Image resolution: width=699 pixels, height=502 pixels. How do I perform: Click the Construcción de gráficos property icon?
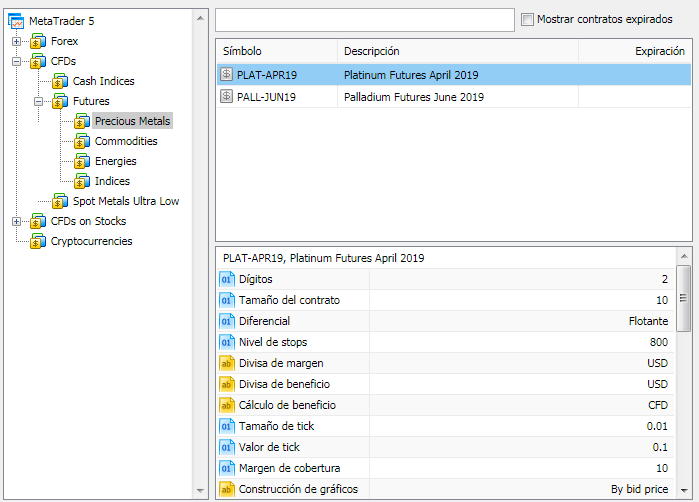[226, 489]
